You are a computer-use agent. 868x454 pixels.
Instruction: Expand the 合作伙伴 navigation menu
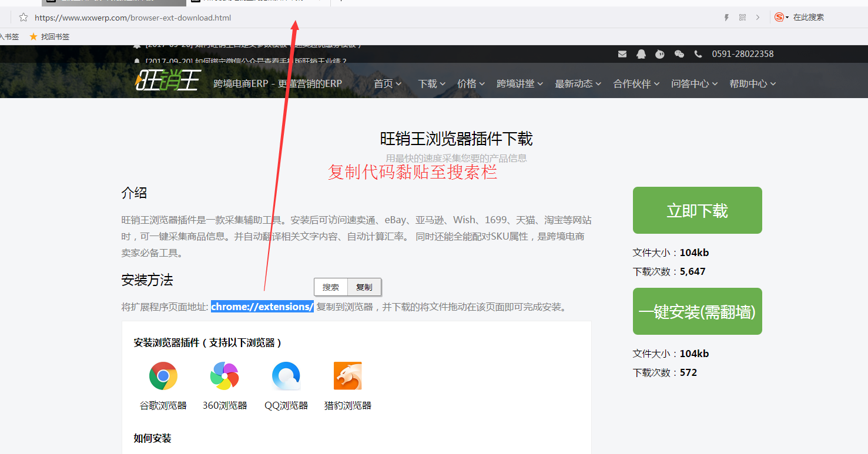tap(636, 84)
